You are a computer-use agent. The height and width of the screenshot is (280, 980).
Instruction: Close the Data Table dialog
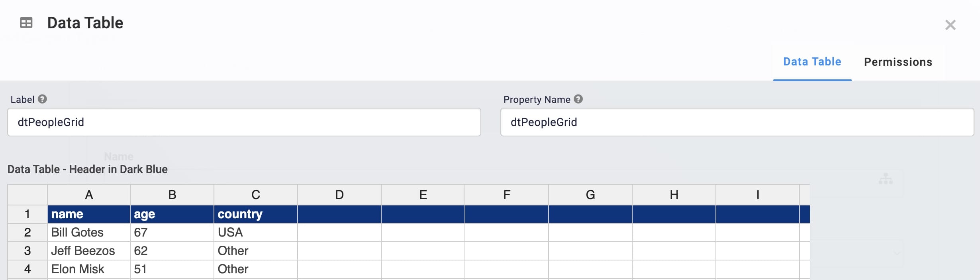click(950, 25)
